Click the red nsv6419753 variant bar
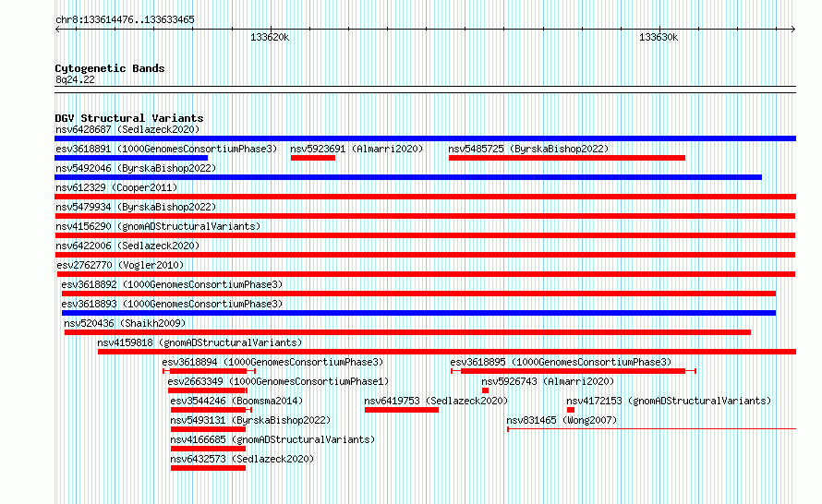822x504 pixels. [402, 410]
